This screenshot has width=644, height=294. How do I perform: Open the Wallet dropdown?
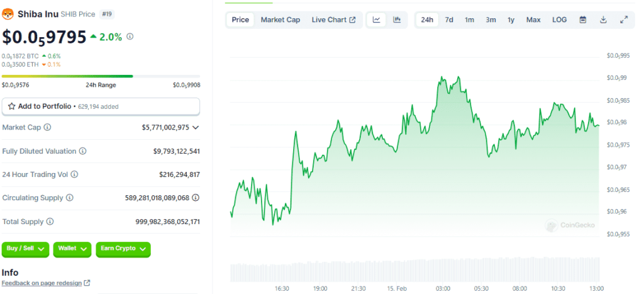pyautogui.click(x=72, y=249)
